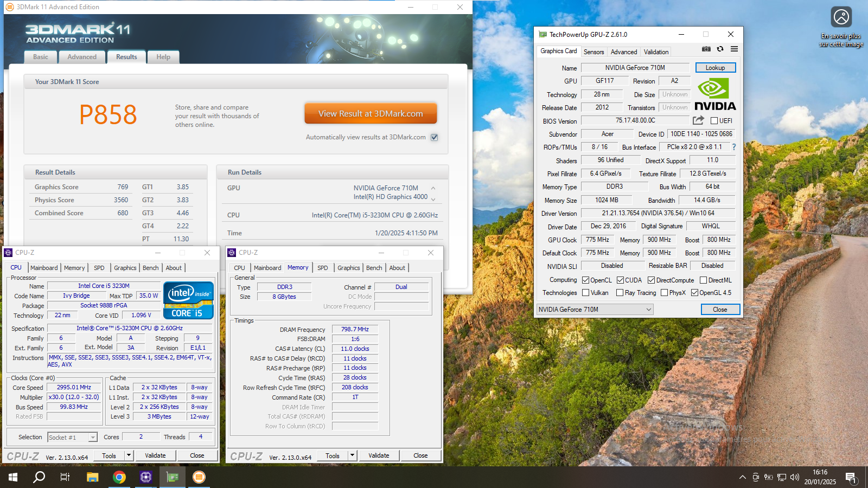Open Validation tab in GPU-Z
The image size is (868, 488).
click(x=656, y=52)
